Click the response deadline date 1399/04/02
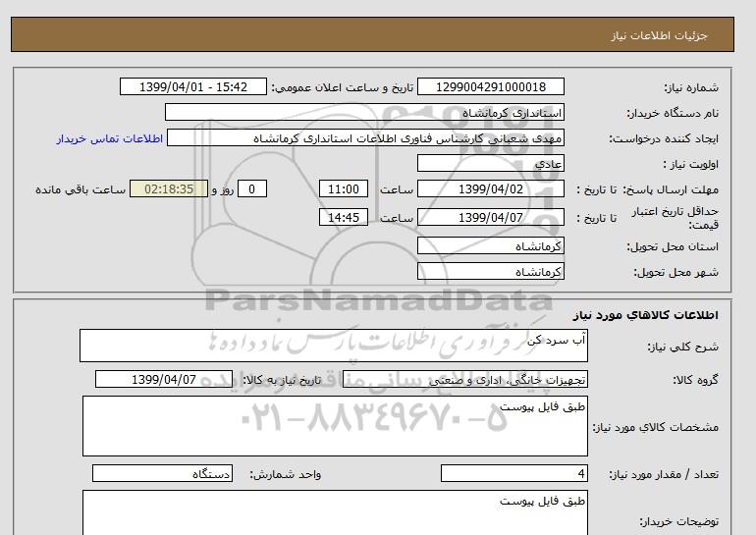 [490, 188]
